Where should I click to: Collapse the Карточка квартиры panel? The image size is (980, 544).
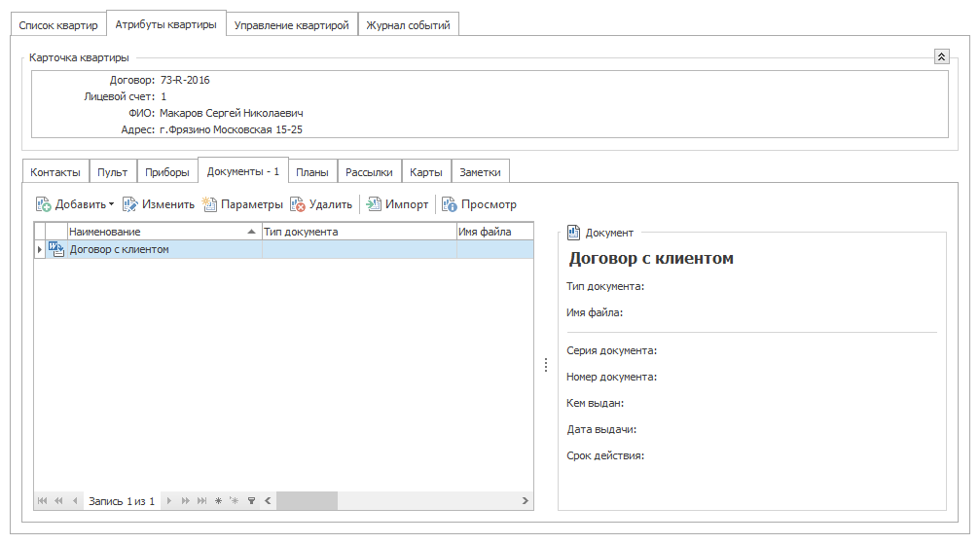coord(941,56)
